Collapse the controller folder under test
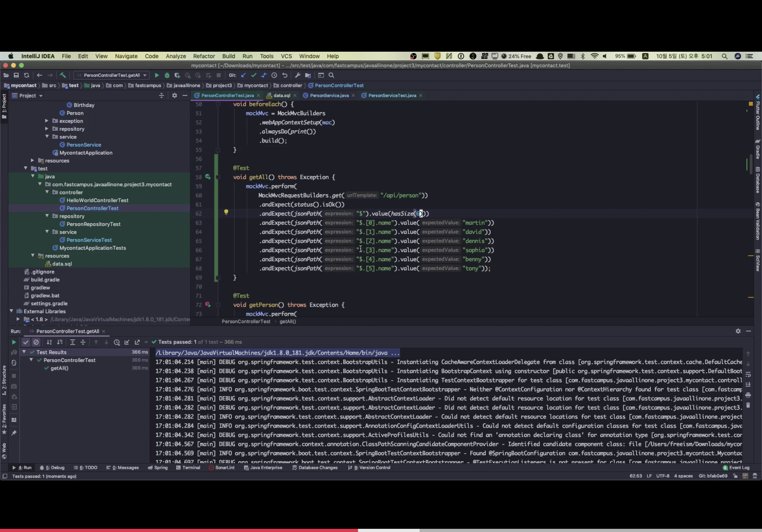Viewport: 762px width, 532px height. pyautogui.click(x=47, y=192)
